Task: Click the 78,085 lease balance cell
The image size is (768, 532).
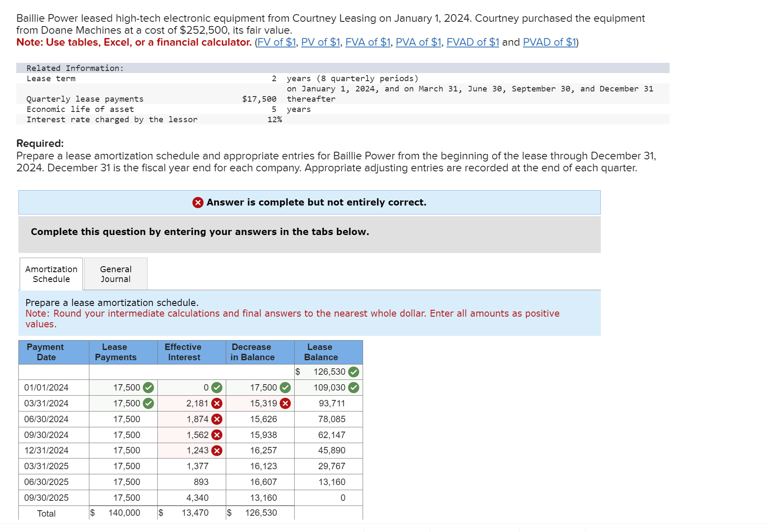Action: click(328, 419)
